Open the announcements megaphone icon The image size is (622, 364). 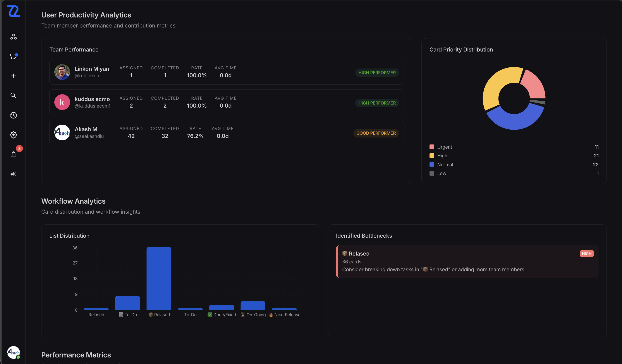tap(14, 174)
